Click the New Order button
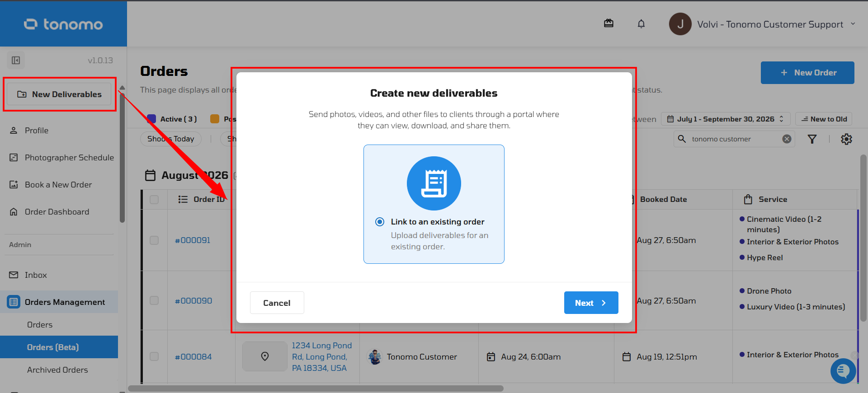Viewport: 868px width, 393px height. 807,73
